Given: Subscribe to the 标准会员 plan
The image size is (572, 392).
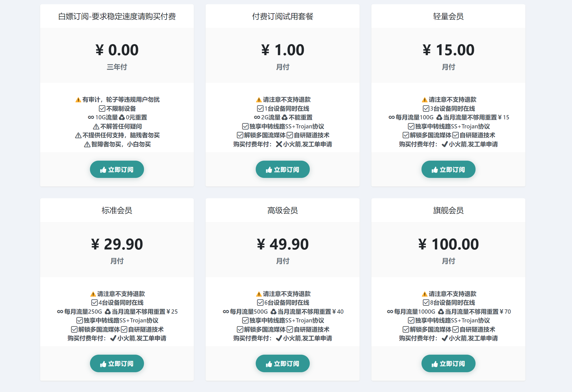Looking at the screenshot, I should [117, 363].
